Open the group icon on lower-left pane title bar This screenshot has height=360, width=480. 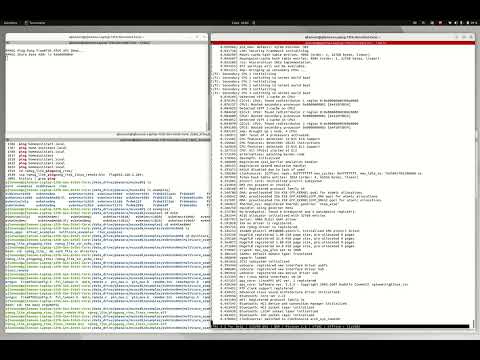click(8, 140)
